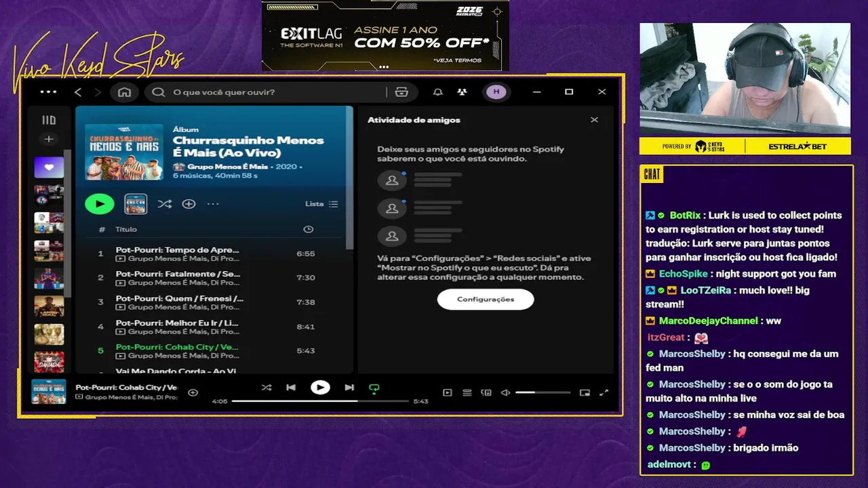The height and width of the screenshot is (488, 868).
Task: Open the Spotify three-dot main menu
Action: point(48,91)
